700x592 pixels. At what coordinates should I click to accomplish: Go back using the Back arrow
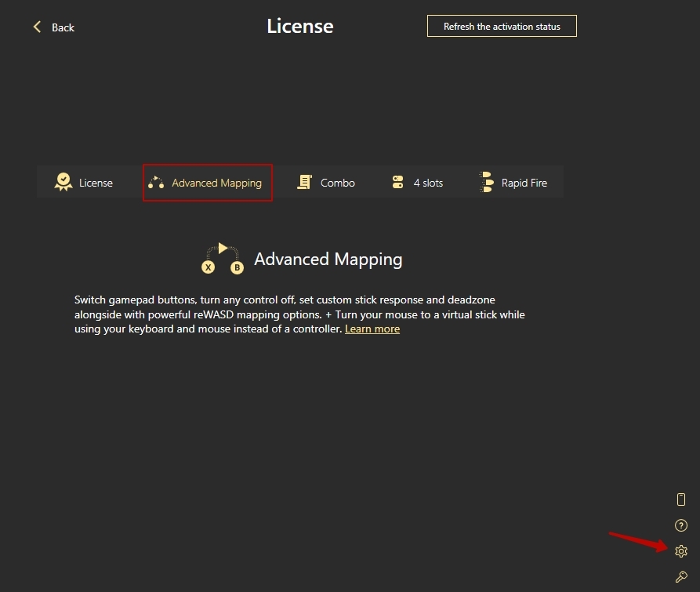pyautogui.click(x=53, y=27)
